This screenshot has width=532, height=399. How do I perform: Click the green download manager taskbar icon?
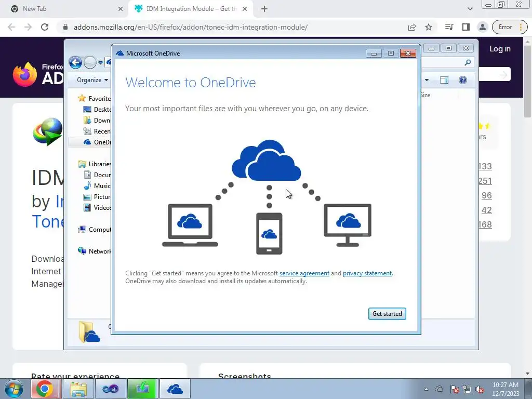143,389
